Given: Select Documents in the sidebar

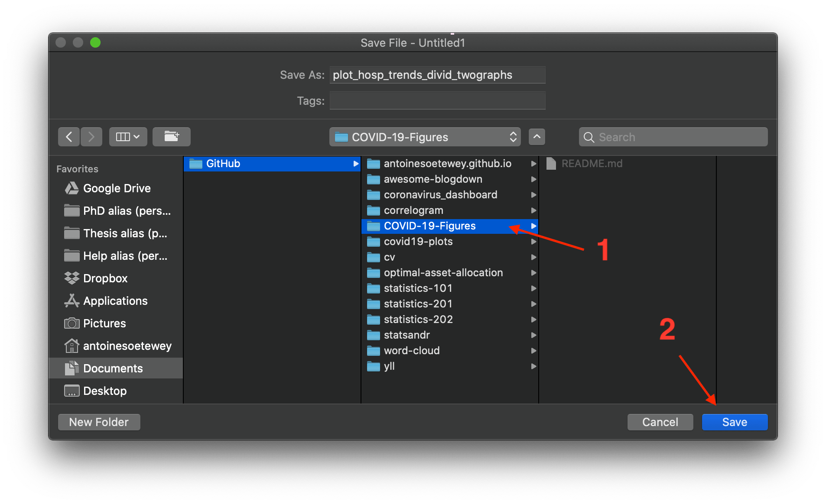Looking at the screenshot, I should click(116, 368).
